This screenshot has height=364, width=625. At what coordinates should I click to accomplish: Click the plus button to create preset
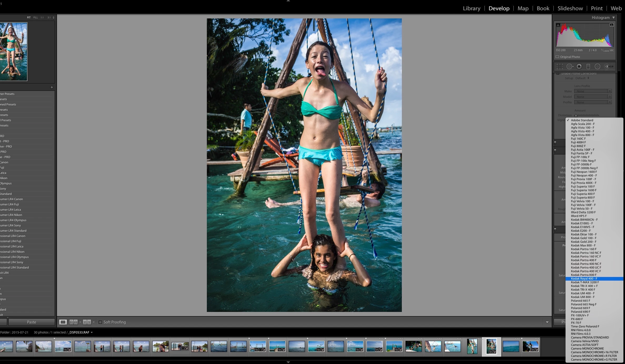click(x=52, y=87)
